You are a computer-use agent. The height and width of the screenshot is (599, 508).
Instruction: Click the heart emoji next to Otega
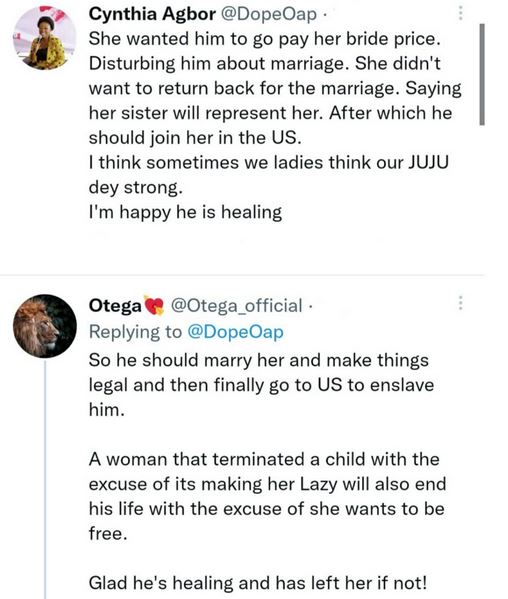click(154, 305)
